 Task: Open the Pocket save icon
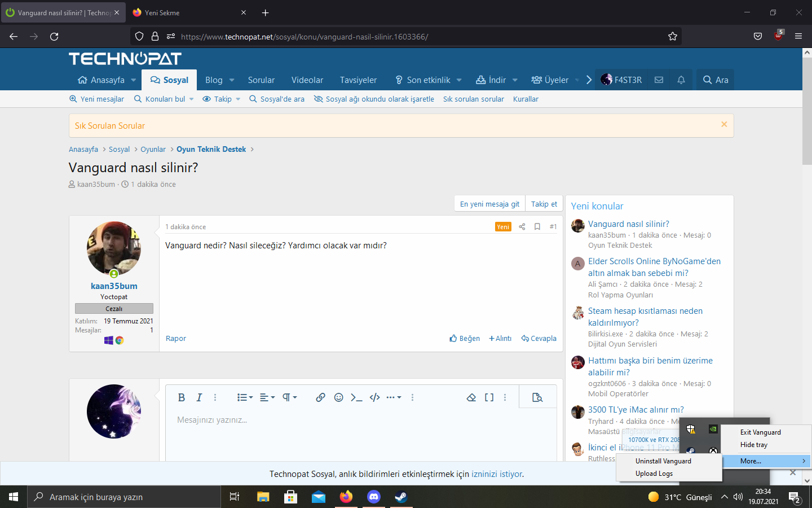pyautogui.click(x=758, y=37)
